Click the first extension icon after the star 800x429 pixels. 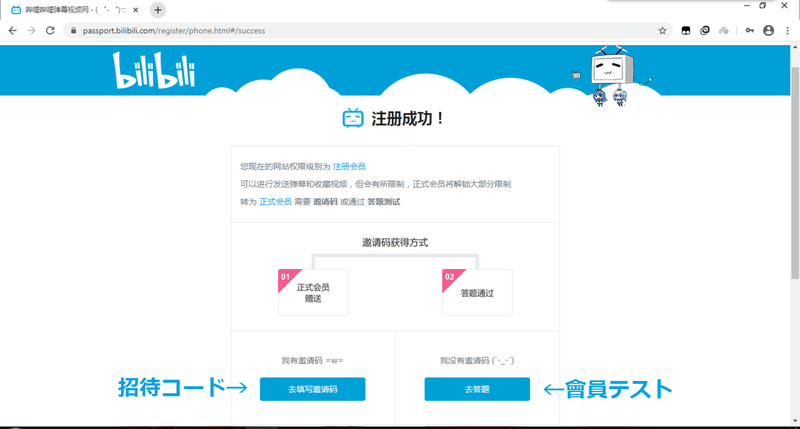click(686, 31)
